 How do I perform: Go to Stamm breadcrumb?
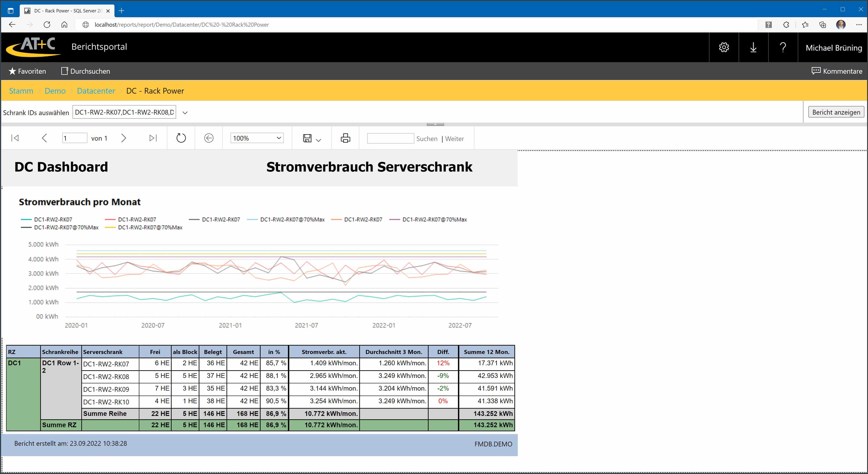[21, 91]
